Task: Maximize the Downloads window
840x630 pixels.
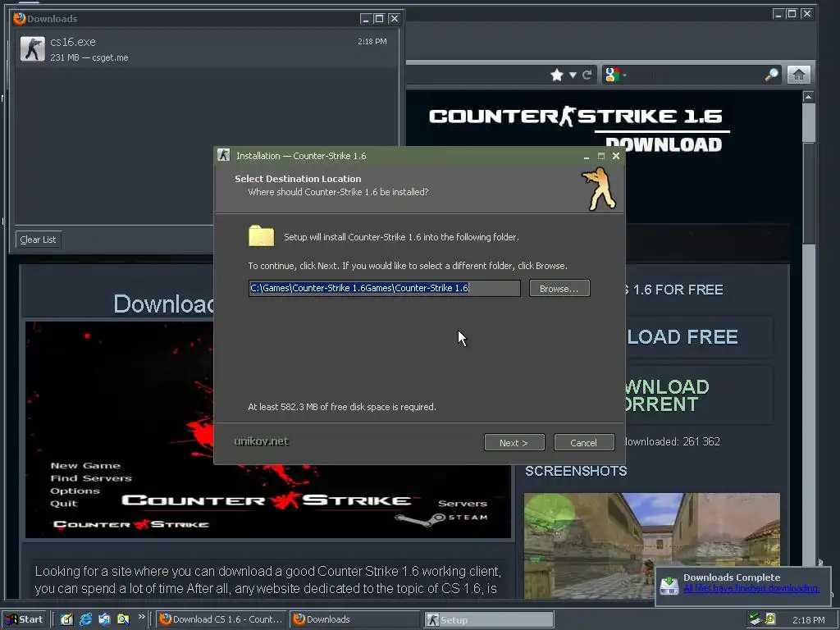Action: pyautogui.click(x=379, y=19)
